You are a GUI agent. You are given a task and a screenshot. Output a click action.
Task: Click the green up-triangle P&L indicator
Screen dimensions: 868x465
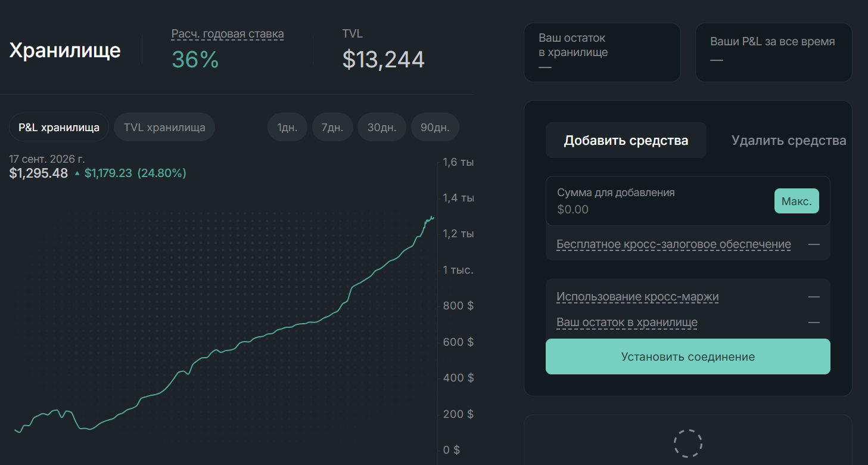[x=77, y=173]
